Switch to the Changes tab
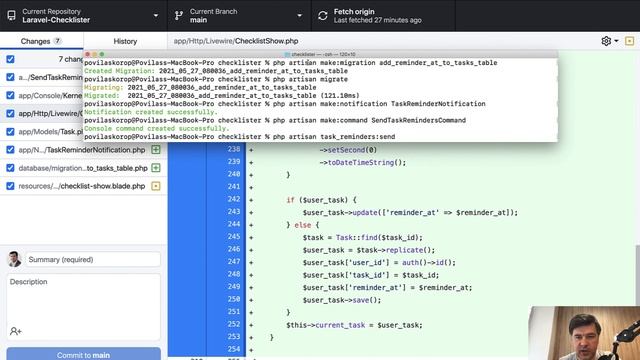Screen dimensions: 640x360 [x=41, y=41]
